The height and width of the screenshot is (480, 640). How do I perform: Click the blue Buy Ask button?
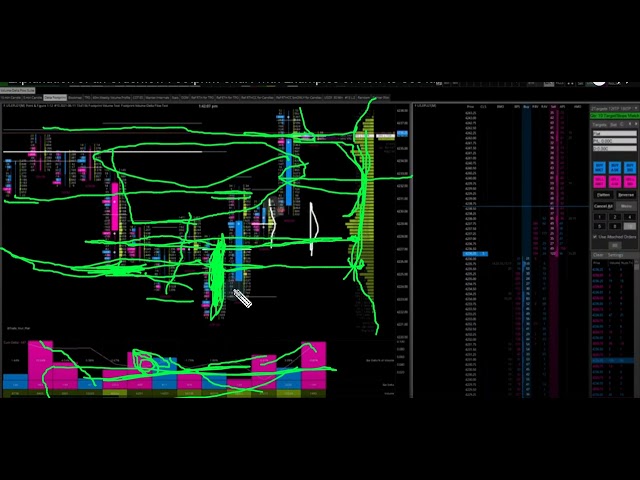[614, 167]
